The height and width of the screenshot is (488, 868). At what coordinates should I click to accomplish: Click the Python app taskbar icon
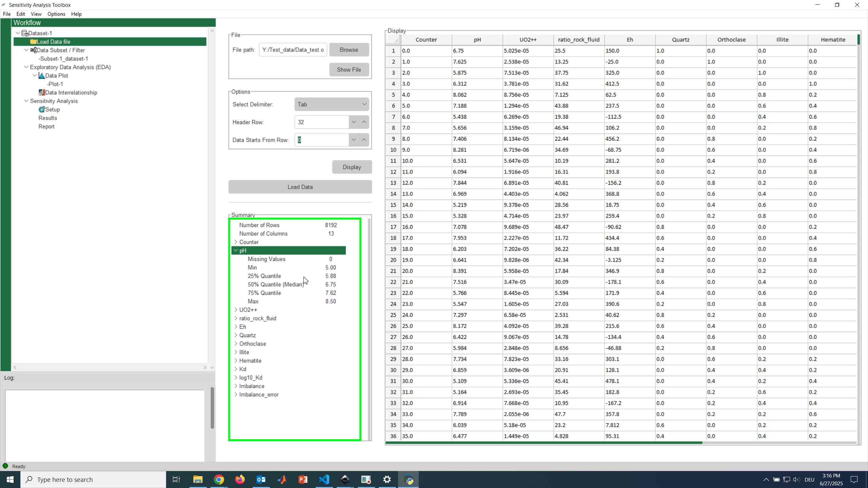(x=408, y=480)
